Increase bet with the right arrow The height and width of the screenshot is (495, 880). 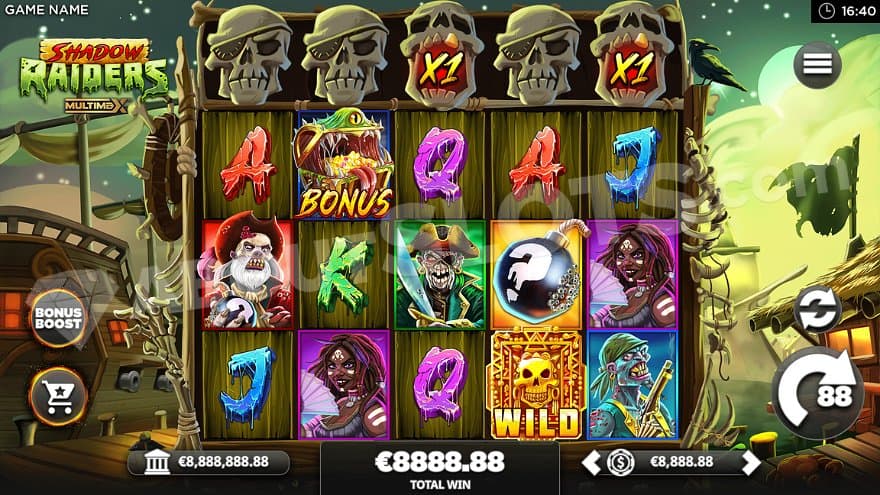pos(751,463)
